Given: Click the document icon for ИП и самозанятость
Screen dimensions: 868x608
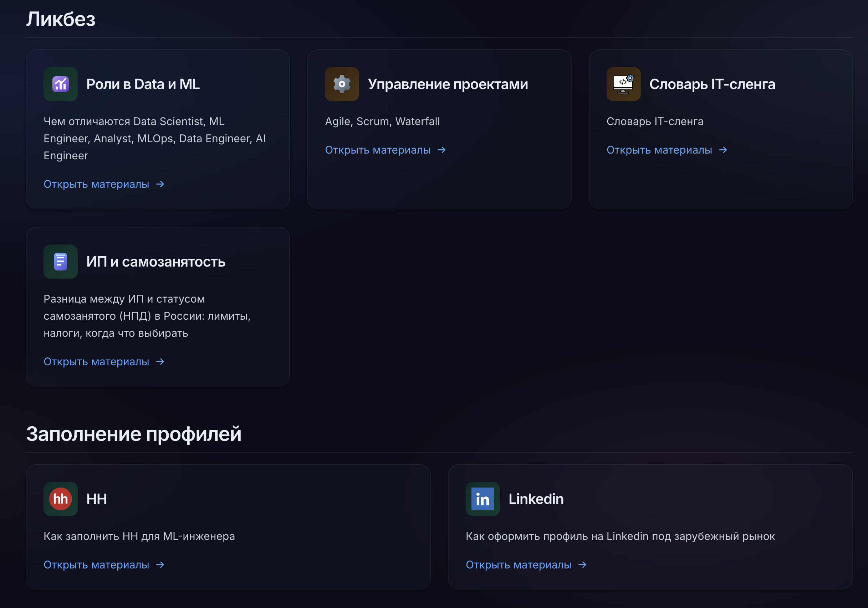Looking at the screenshot, I should pos(61,262).
